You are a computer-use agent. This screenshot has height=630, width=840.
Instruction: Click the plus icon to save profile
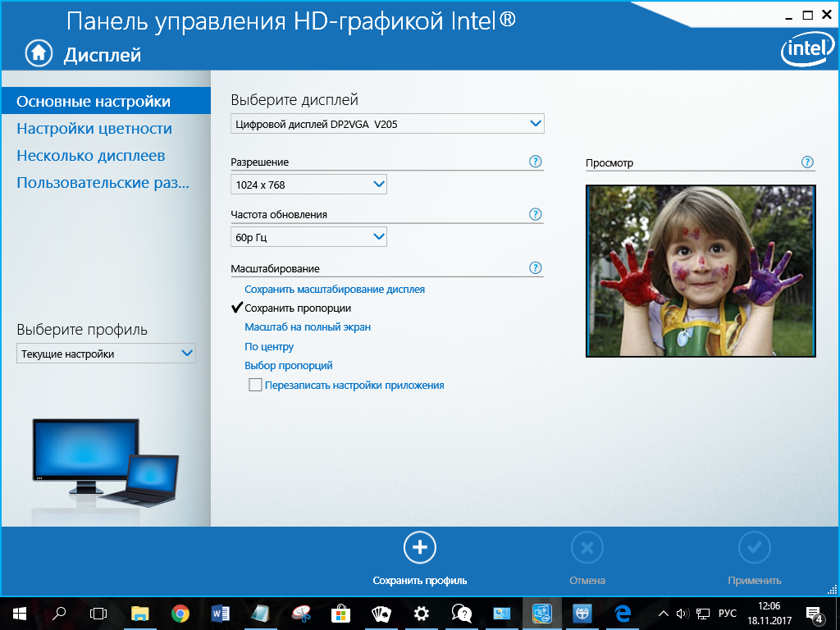pyautogui.click(x=419, y=547)
